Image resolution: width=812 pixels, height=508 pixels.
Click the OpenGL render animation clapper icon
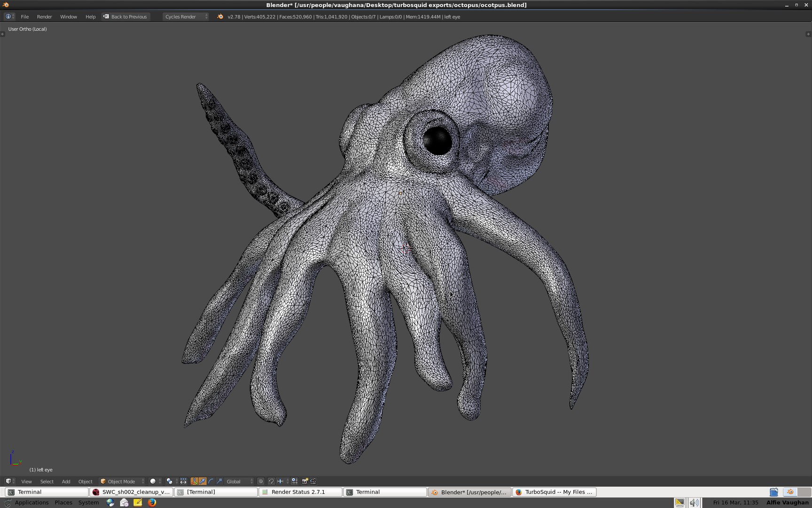[x=313, y=481]
